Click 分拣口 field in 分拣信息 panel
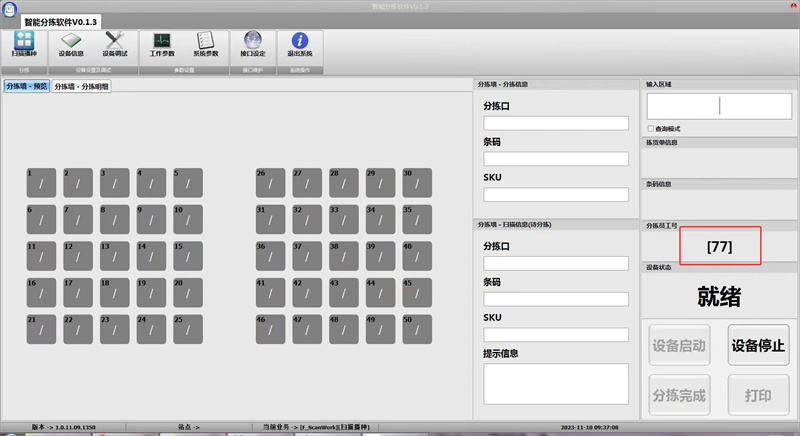Image resolution: width=800 pixels, height=436 pixels. pyautogui.click(x=556, y=123)
